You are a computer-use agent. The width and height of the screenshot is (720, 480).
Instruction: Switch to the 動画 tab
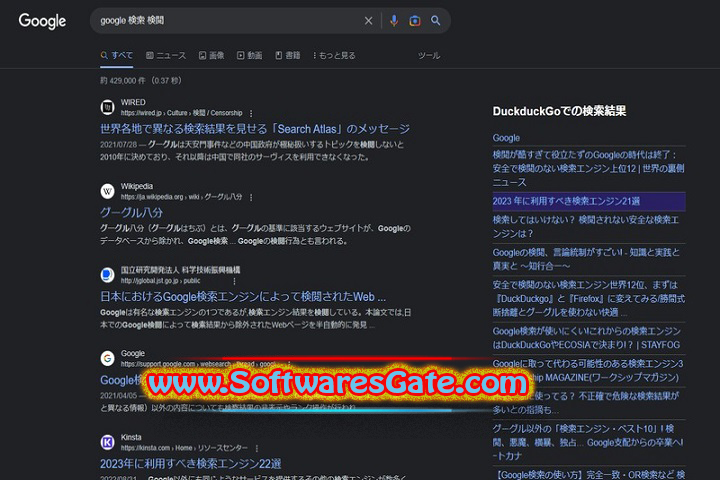click(249, 56)
